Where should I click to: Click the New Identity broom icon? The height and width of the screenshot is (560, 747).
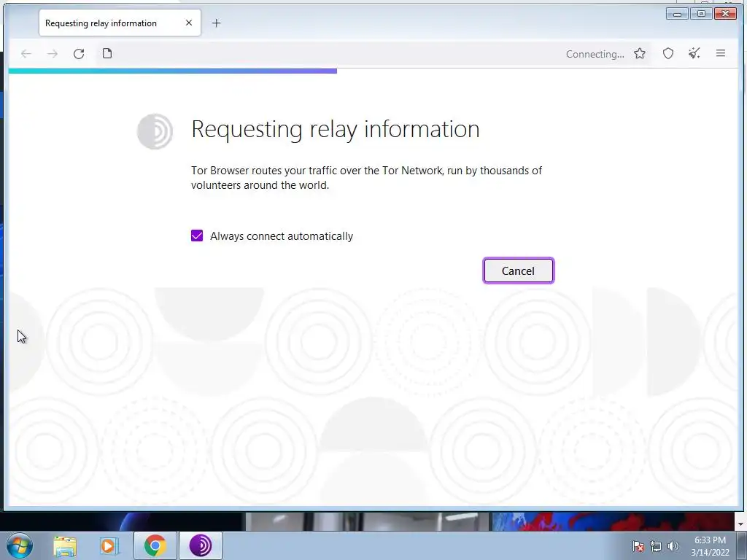(x=694, y=53)
